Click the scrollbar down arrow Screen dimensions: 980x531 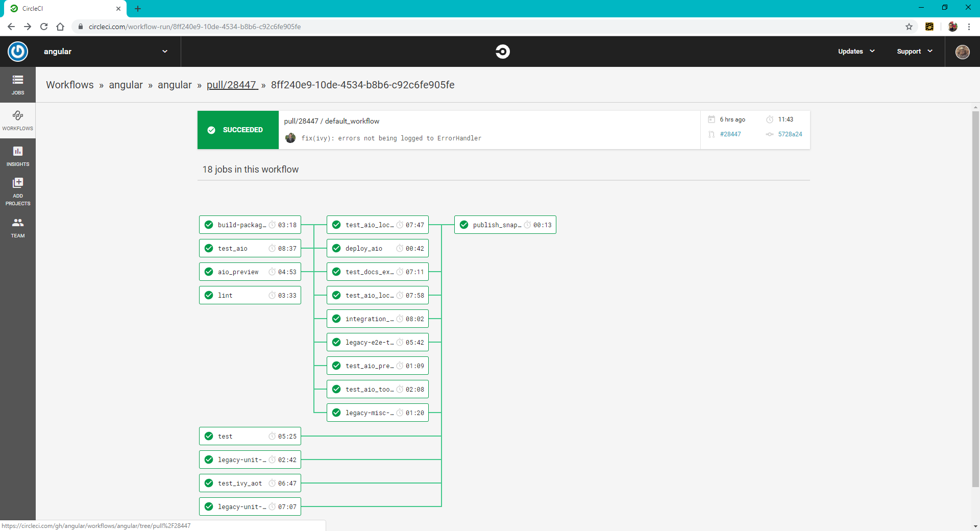click(x=975, y=526)
